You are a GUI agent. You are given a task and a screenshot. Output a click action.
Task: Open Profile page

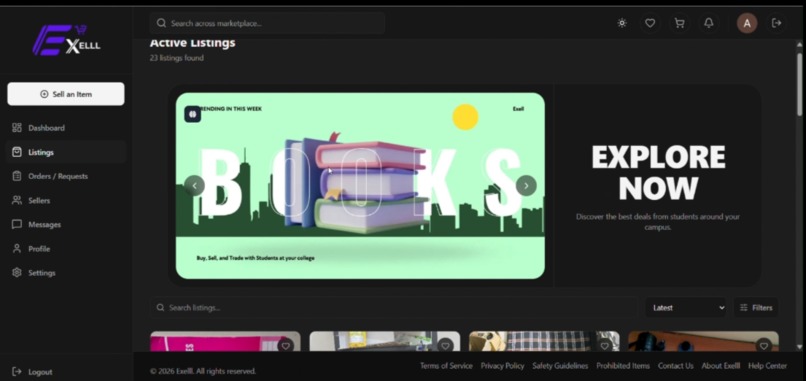pos(66,249)
